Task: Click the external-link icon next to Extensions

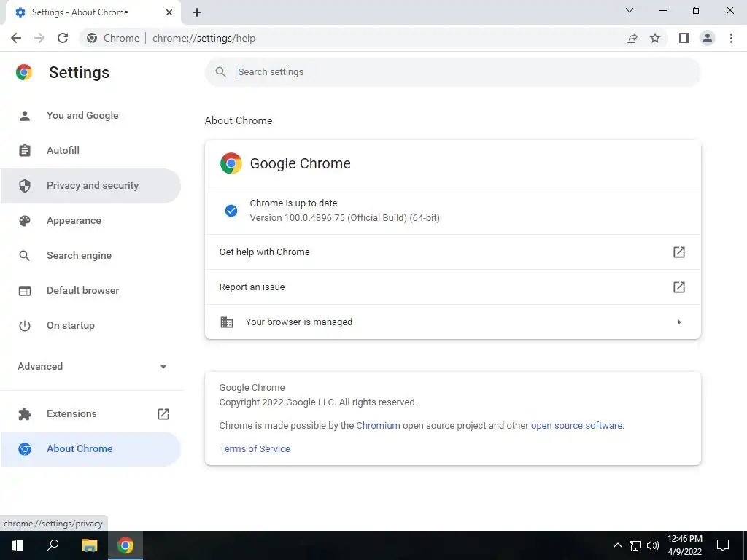Action: click(x=163, y=414)
